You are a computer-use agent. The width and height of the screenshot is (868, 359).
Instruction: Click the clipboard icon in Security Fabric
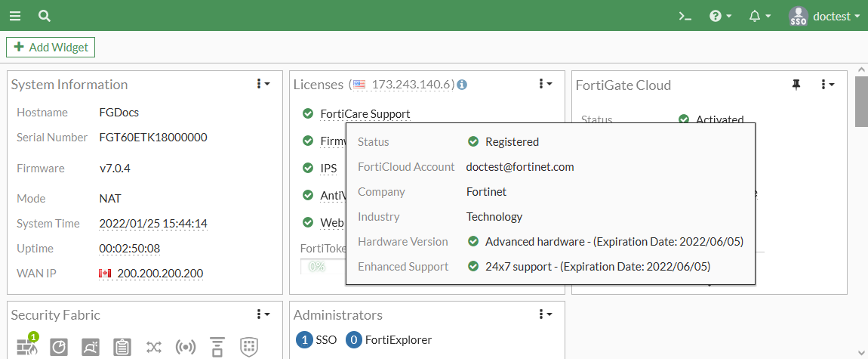pos(122,347)
